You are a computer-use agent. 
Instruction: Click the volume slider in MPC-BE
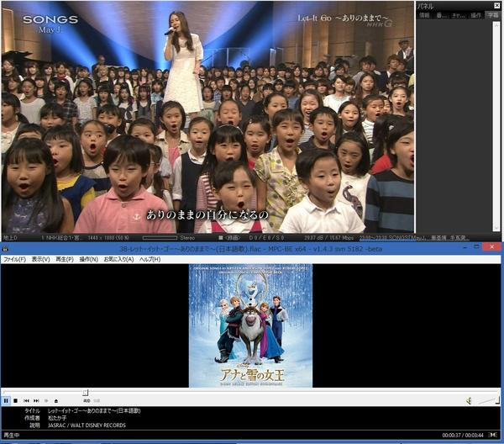pyautogui.click(x=488, y=400)
